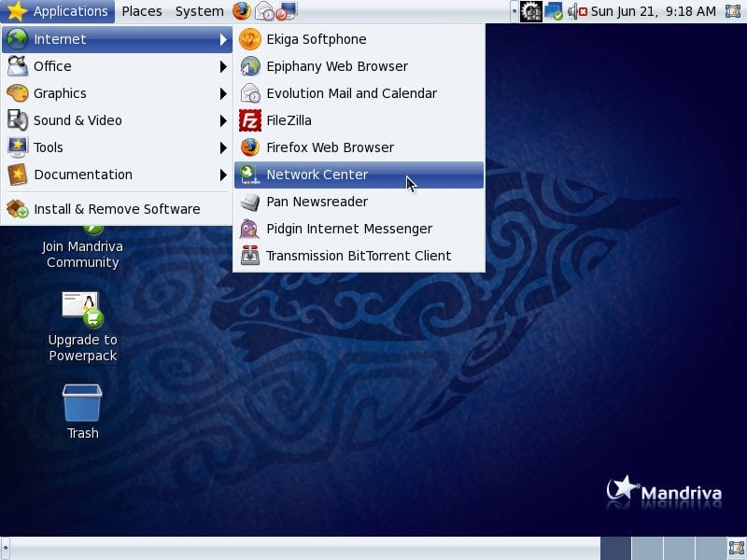The image size is (747, 560).
Task: Click the Network Center icon
Action: tap(250, 175)
